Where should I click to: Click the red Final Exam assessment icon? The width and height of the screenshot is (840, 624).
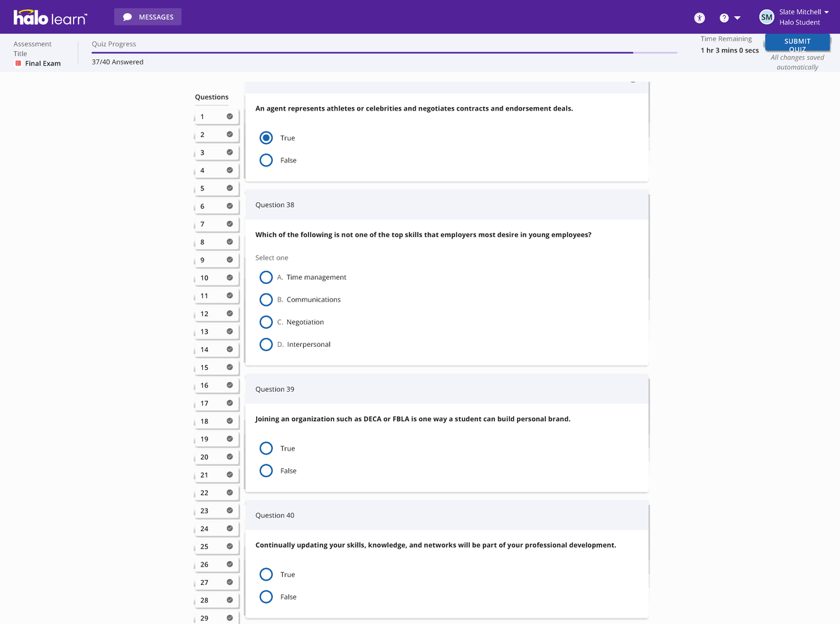tap(18, 63)
